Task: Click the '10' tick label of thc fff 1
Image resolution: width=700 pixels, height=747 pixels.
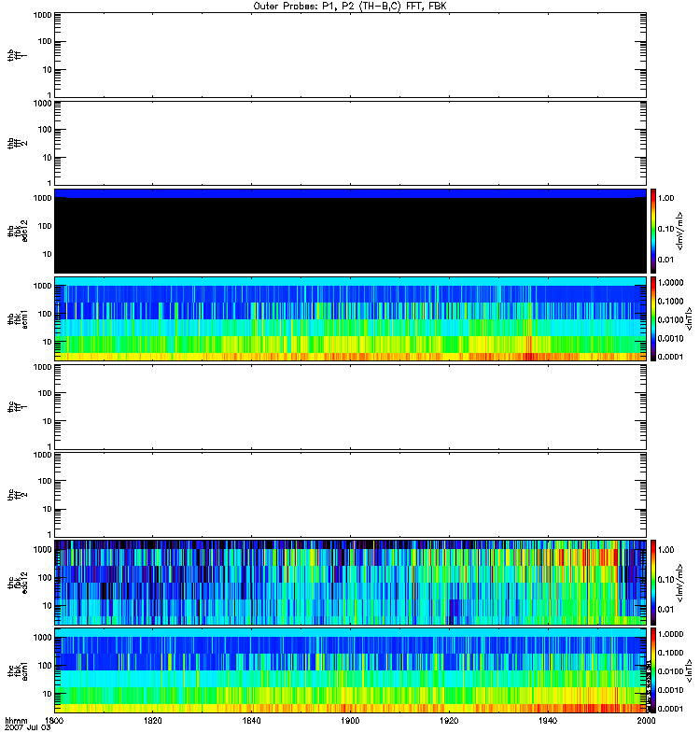Action: (x=48, y=422)
